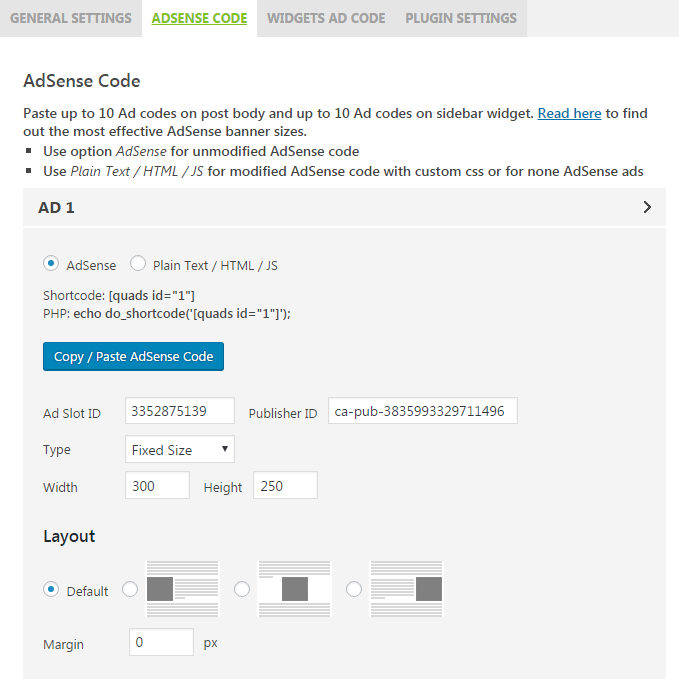679x679 pixels.
Task: Open the General Settings tab
Action: pos(71,18)
